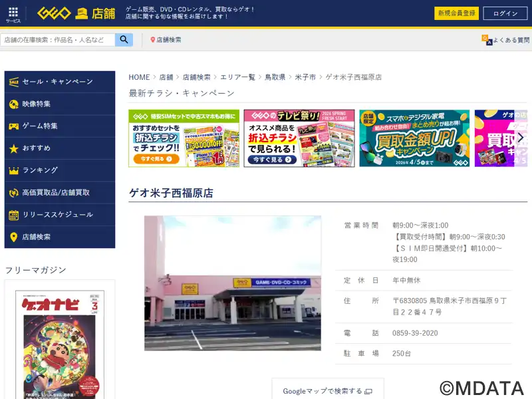The height and width of the screenshot is (399, 532).
Task: Click the GEO logo in header
Action: [54, 13]
